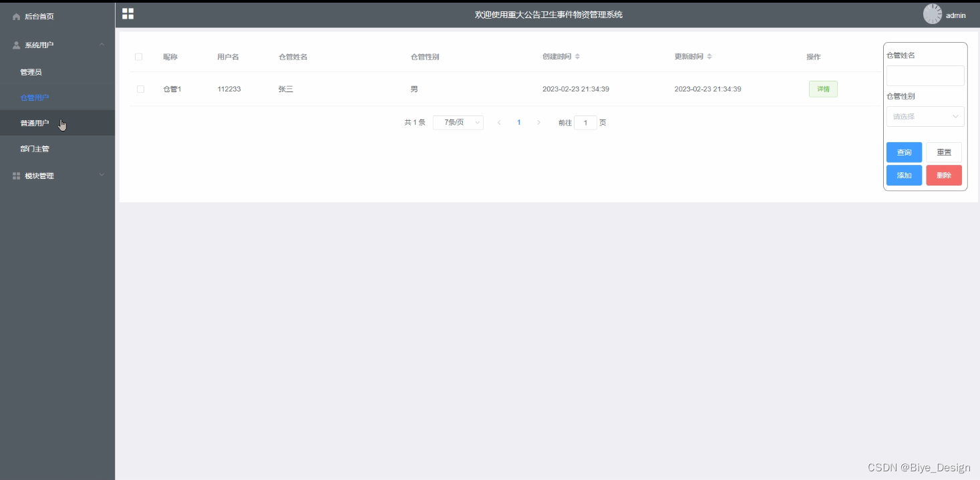Click the username cell 112233

pyautogui.click(x=229, y=89)
